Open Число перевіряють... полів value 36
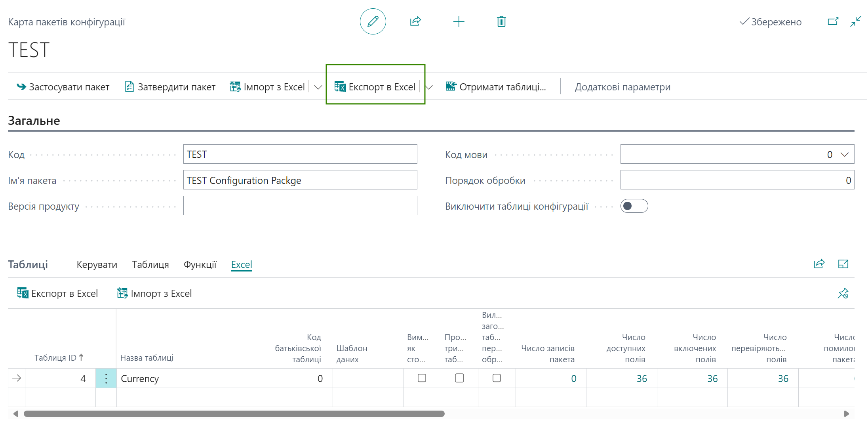This screenshot has width=868, height=432. [783, 378]
